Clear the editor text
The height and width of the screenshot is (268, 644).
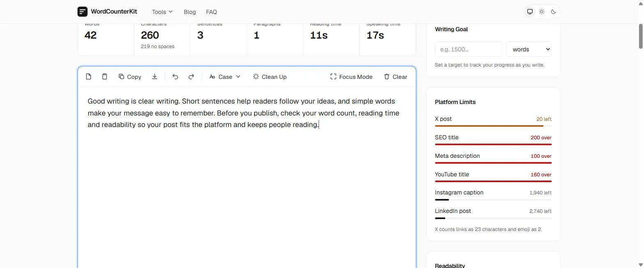[396, 76]
